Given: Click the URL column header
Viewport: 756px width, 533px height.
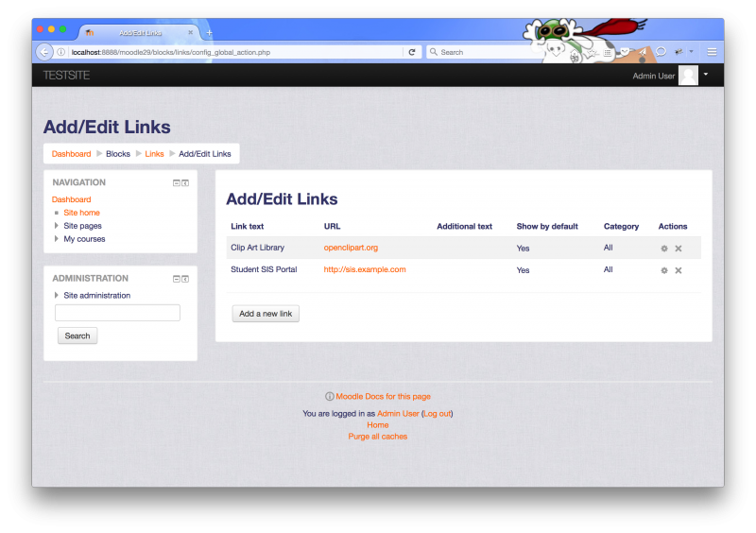Looking at the screenshot, I should tap(333, 226).
